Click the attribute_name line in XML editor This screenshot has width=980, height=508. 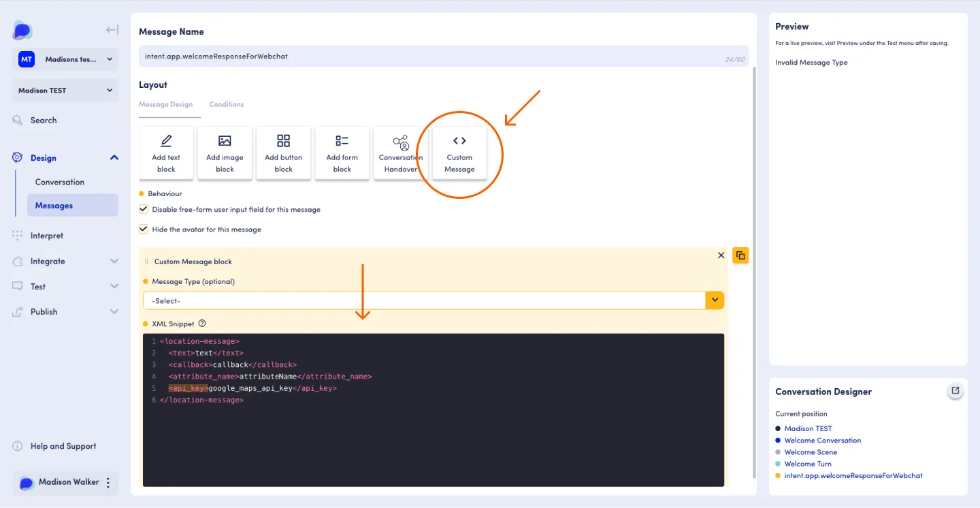coord(270,376)
